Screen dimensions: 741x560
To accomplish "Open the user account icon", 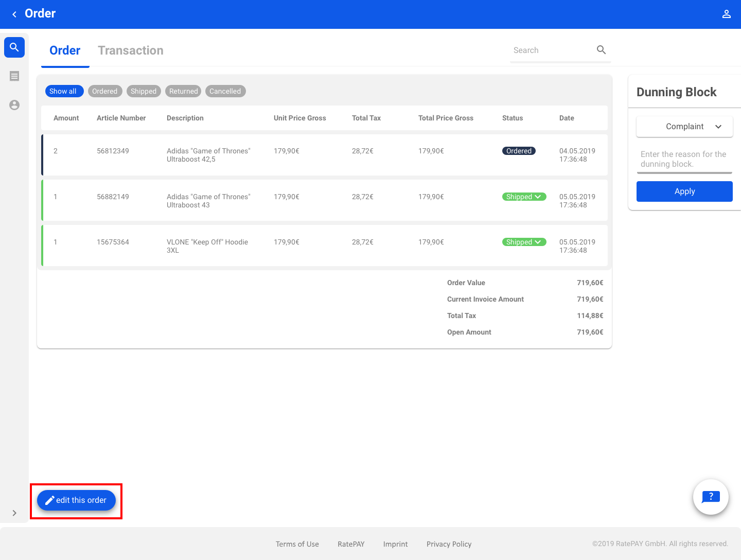I will 726,14.
